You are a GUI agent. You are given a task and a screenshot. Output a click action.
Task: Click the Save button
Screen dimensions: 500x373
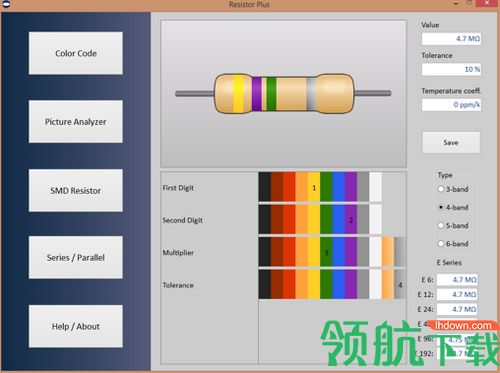coord(451,143)
